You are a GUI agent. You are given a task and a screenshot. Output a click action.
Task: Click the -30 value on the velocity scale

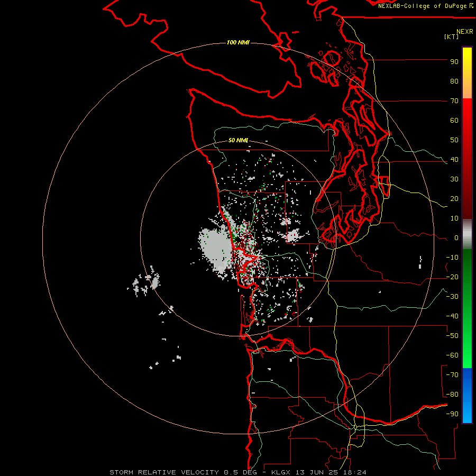coord(452,297)
